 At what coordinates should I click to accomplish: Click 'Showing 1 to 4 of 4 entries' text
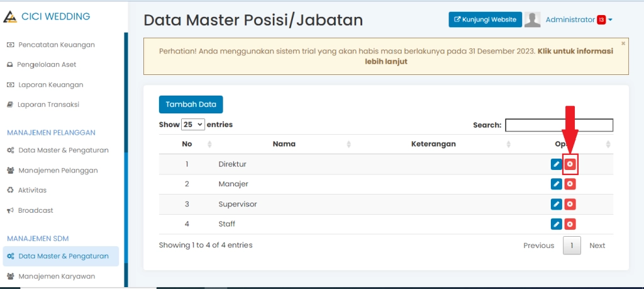206,245
